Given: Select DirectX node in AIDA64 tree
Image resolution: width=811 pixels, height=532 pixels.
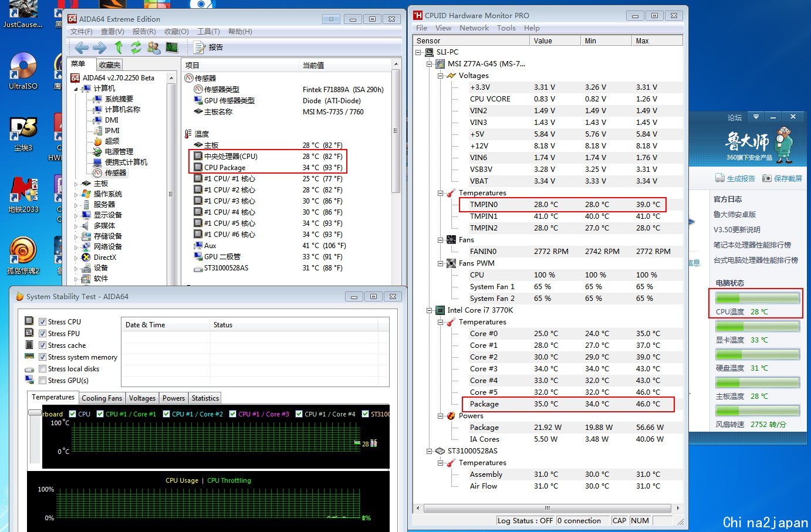Looking at the screenshot, I should (99, 257).
